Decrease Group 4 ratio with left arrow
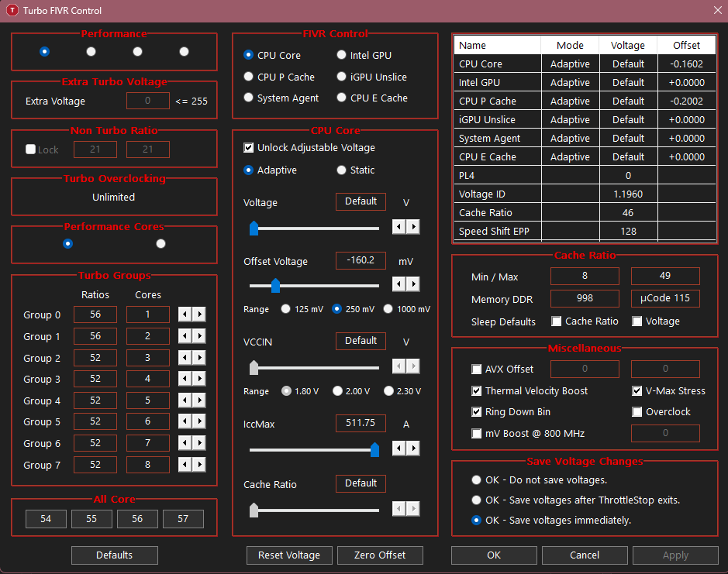Screen dimensions: 728x574 click(x=185, y=400)
